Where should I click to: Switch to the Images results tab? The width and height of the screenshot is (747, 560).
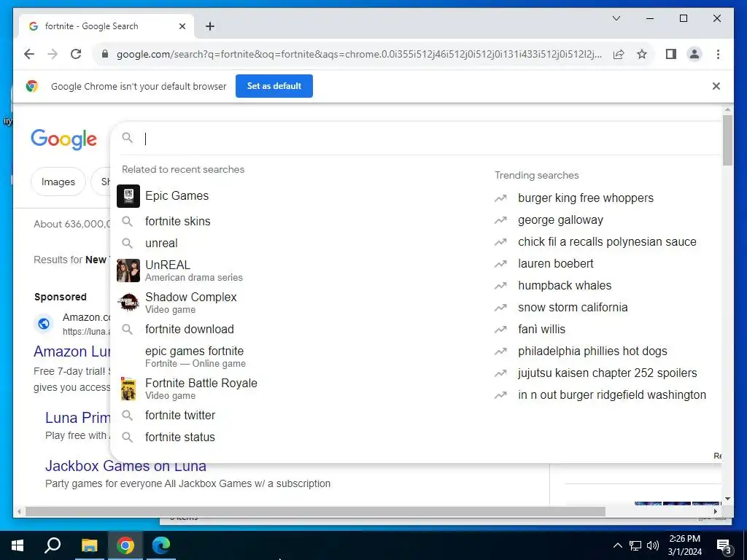pyautogui.click(x=58, y=182)
